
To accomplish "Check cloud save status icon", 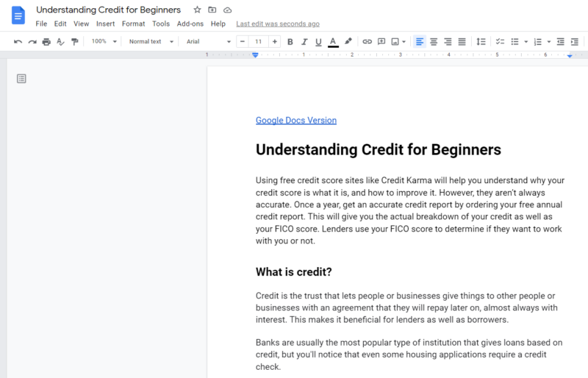I will pyautogui.click(x=227, y=10).
